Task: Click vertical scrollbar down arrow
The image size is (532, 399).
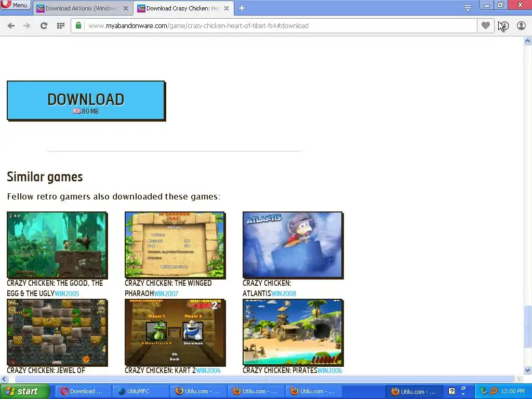Action: tap(528, 370)
